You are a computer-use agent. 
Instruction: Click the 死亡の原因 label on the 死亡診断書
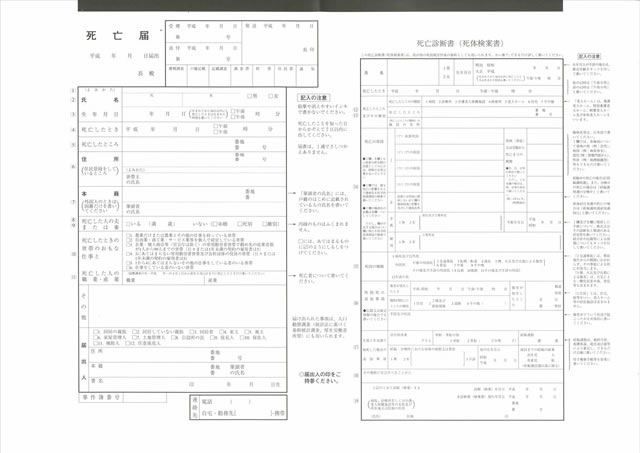pyautogui.click(x=374, y=142)
